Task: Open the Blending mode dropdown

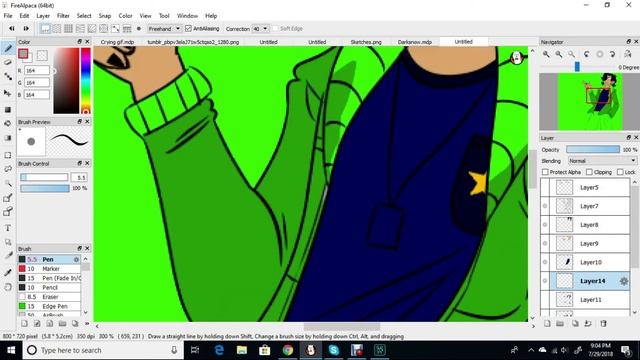Action: pyautogui.click(x=602, y=161)
